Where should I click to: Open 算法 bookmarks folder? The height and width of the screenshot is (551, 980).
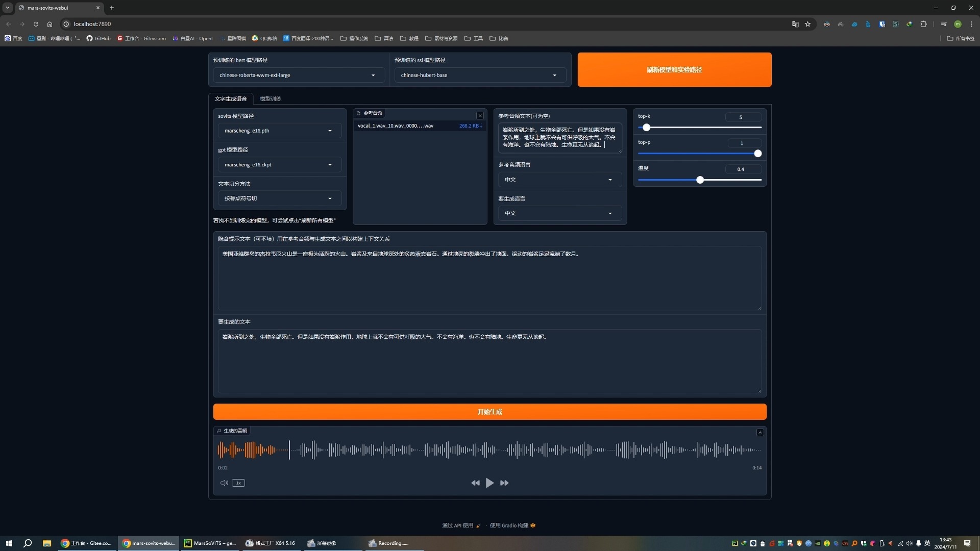[384, 38]
